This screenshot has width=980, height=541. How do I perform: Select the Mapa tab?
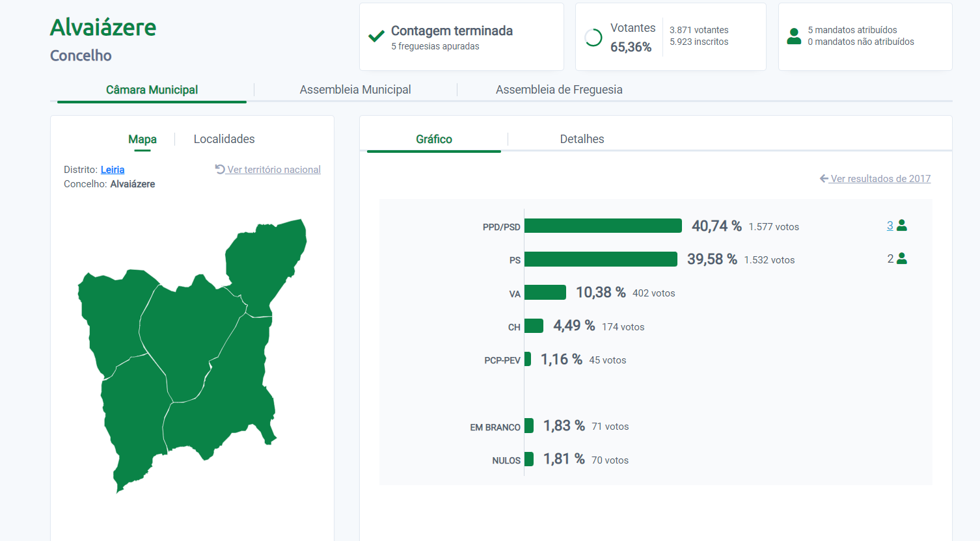click(142, 139)
